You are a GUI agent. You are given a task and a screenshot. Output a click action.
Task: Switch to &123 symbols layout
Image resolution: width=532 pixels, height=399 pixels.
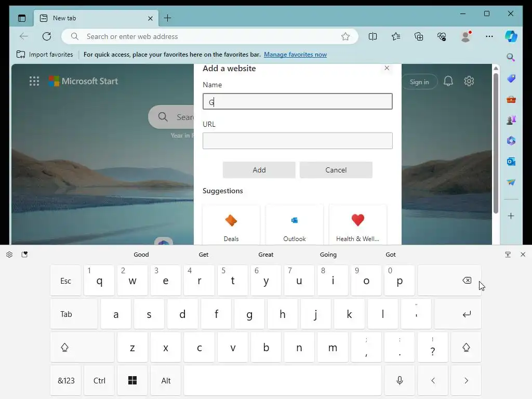tap(66, 380)
